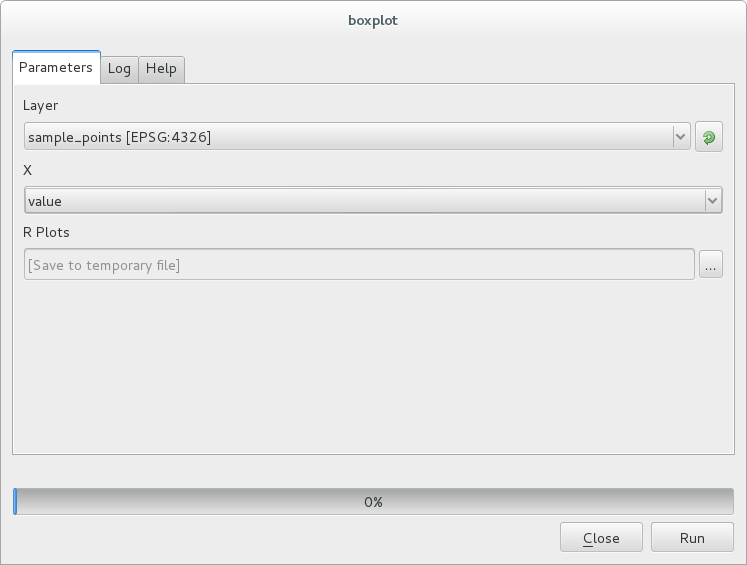This screenshot has height=565, width=747.
Task: Focus the R Plots output path field
Action: [x=358, y=265]
